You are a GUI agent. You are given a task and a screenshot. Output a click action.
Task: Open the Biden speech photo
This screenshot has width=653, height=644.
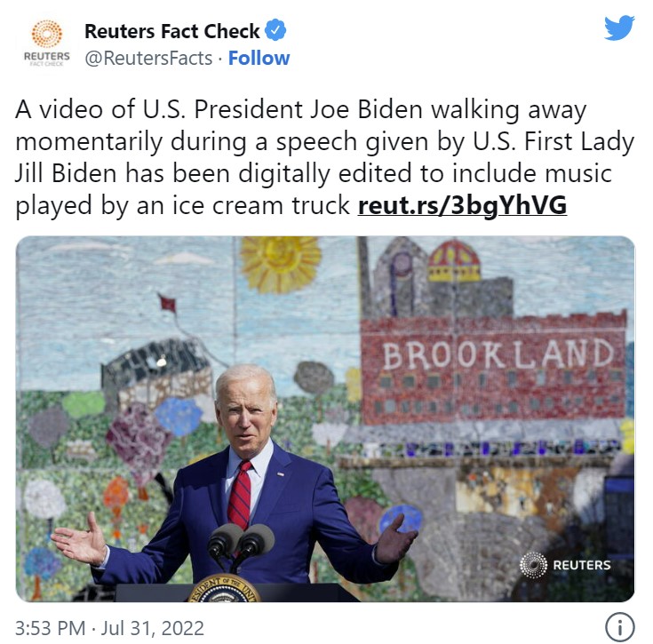click(x=325, y=418)
